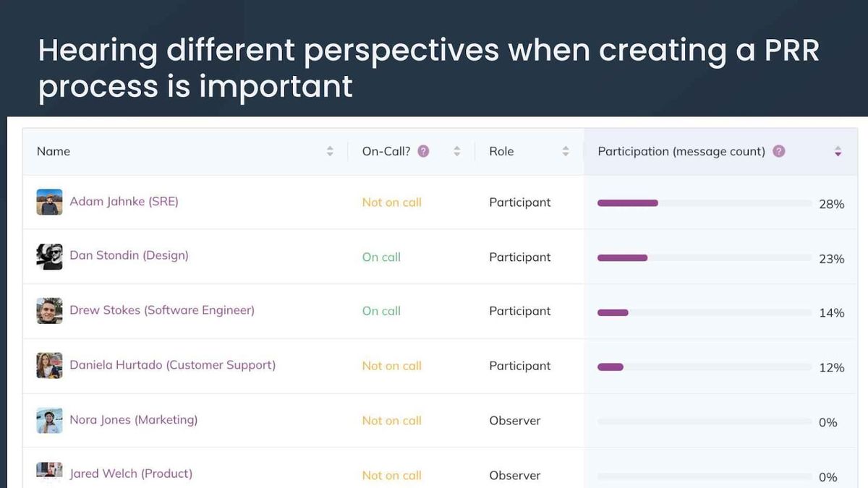Open the On-Call? help tooltip icon

pyautogui.click(x=423, y=150)
